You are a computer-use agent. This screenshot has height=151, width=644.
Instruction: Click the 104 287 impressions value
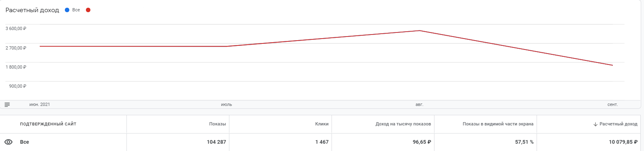pos(216,142)
